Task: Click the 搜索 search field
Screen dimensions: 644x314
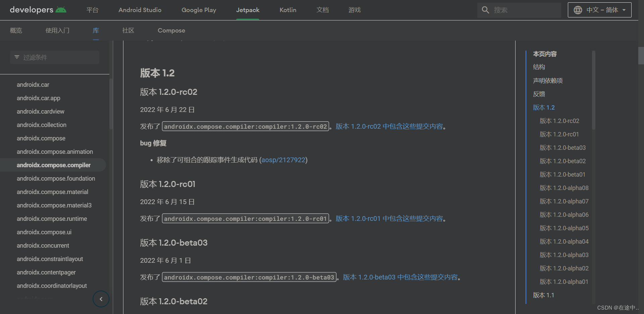Action: coord(519,10)
